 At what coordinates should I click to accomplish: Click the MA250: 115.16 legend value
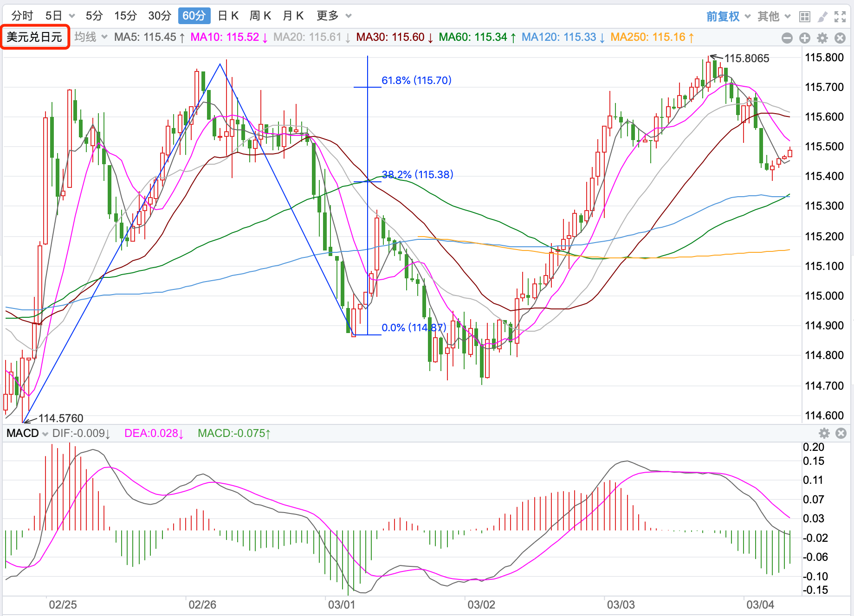652,37
